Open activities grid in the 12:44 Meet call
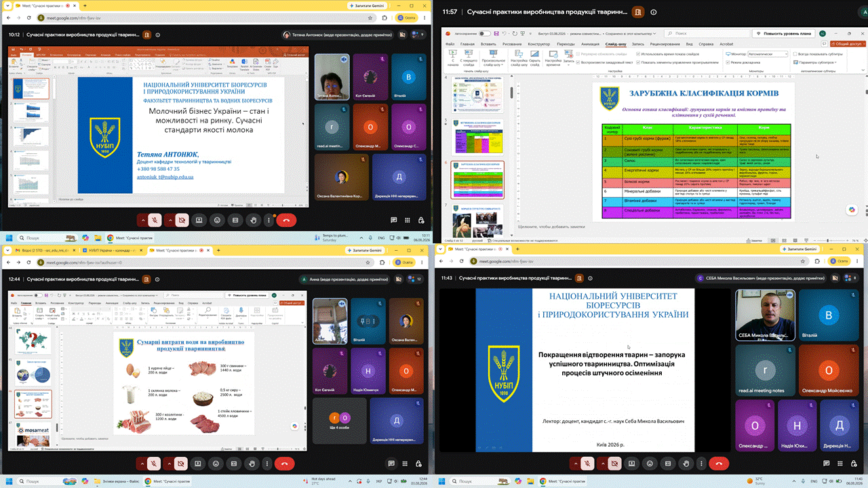The height and width of the screenshot is (488, 868). click(x=406, y=464)
